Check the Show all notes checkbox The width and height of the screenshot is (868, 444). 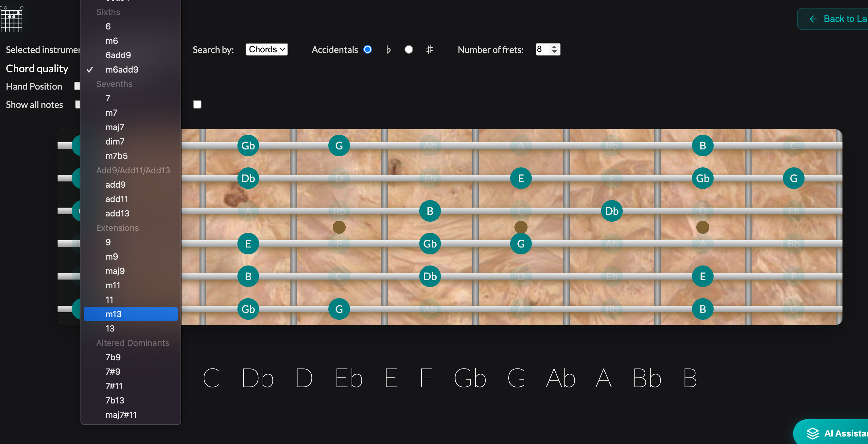pos(78,104)
